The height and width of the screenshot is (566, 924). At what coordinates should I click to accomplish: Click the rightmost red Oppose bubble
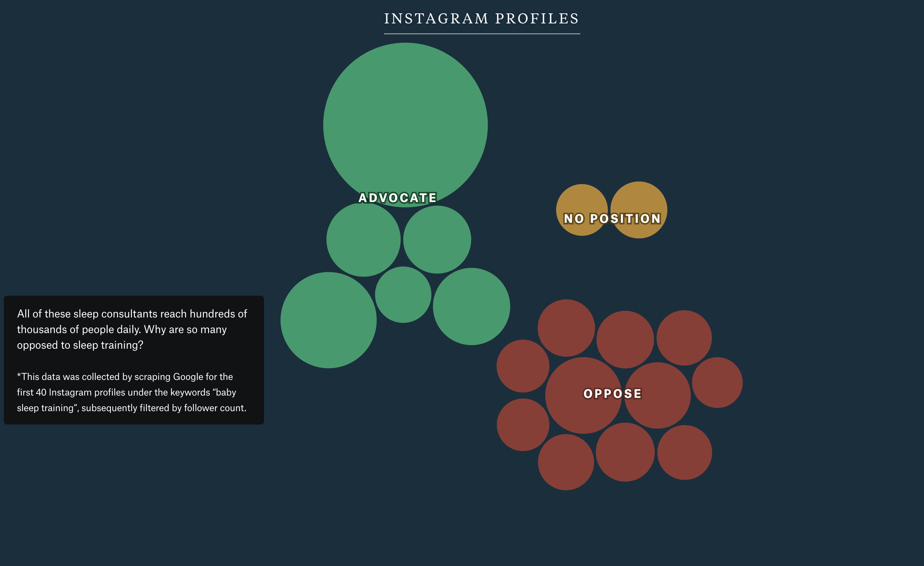coord(717,383)
